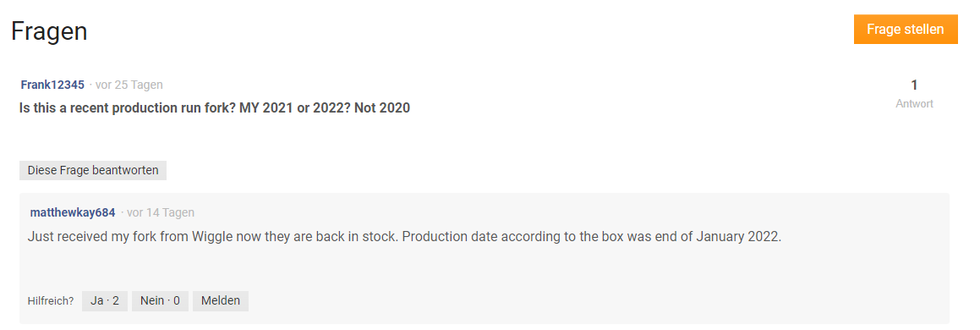Click the Diese Frage beantworten button
This screenshot has height=330, width=980.
pos(93,170)
